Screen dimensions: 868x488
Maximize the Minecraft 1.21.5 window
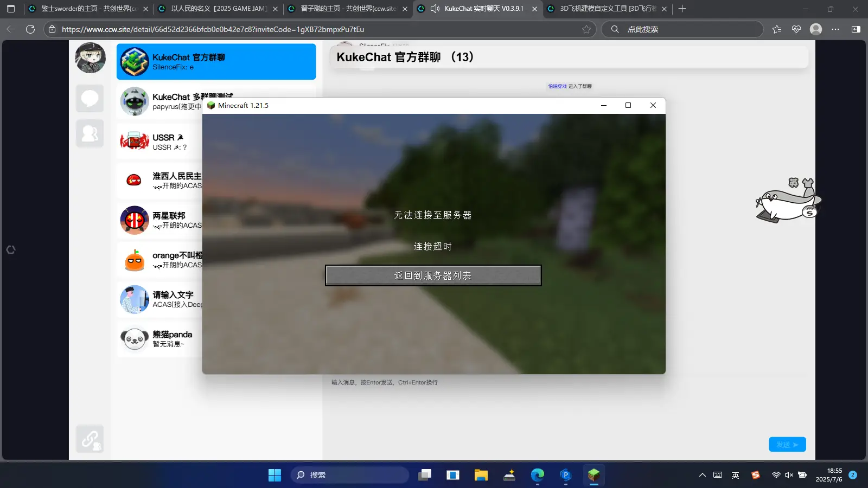click(x=628, y=105)
